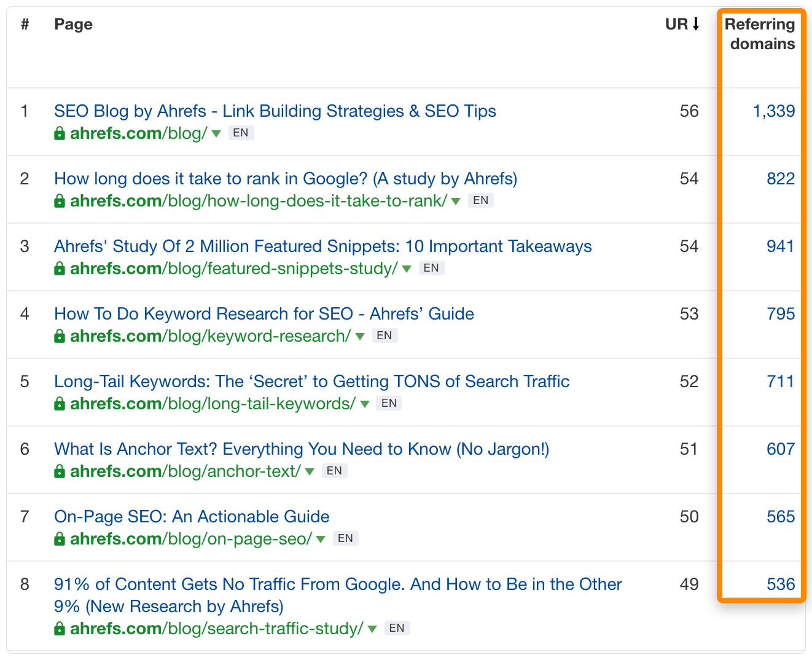Click the 1,339 referring domains number
812x660 pixels.
773,111
